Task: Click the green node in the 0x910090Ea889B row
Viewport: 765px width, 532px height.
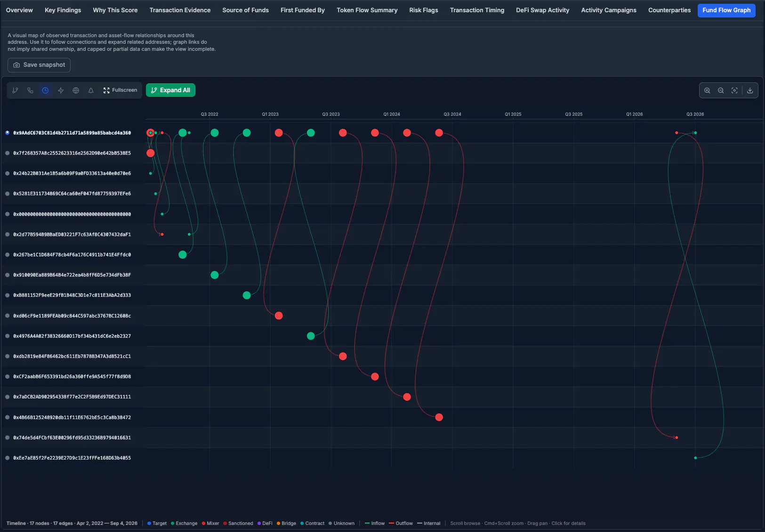Action: (x=215, y=275)
